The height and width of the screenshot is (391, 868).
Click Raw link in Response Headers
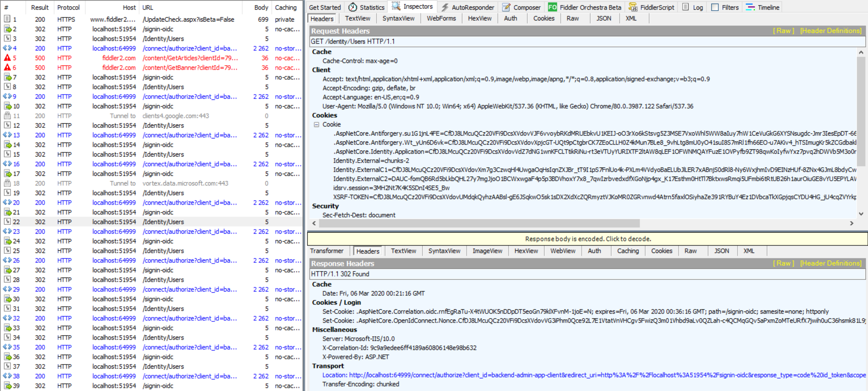[x=783, y=263]
